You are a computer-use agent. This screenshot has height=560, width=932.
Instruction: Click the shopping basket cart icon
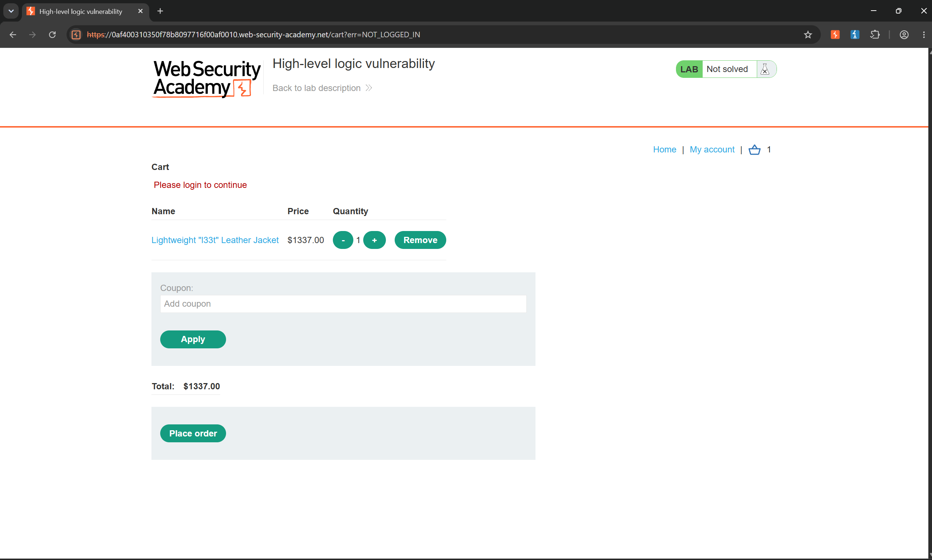click(x=754, y=150)
